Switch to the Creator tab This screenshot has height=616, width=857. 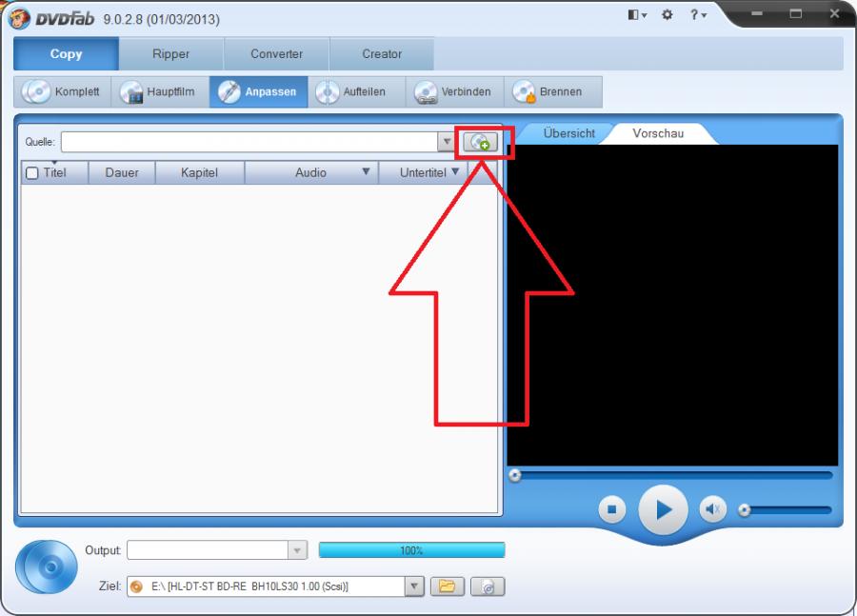coord(382,53)
